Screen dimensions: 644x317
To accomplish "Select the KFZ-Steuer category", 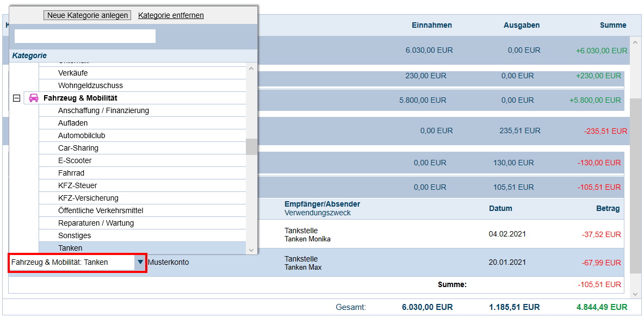I will click(x=143, y=185).
